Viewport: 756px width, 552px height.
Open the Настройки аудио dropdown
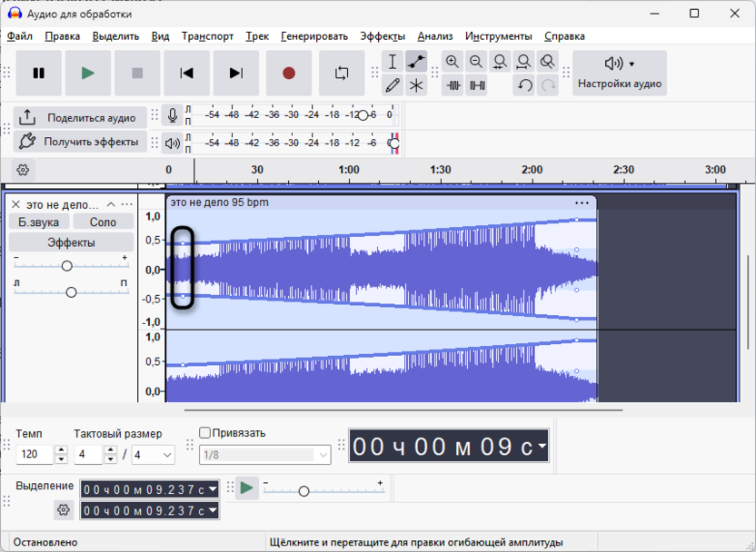pyautogui.click(x=620, y=74)
